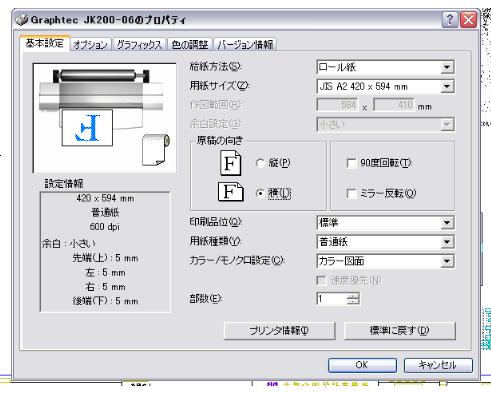This screenshot has width=491, height=393.
Task: Click the landscape F page icon
Action: tap(230, 192)
